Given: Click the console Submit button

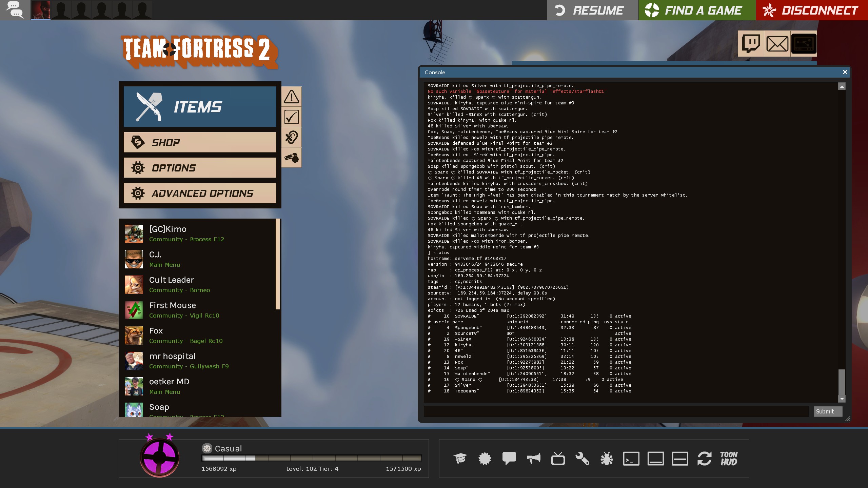Looking at the screenshot, I should (828, 411).
